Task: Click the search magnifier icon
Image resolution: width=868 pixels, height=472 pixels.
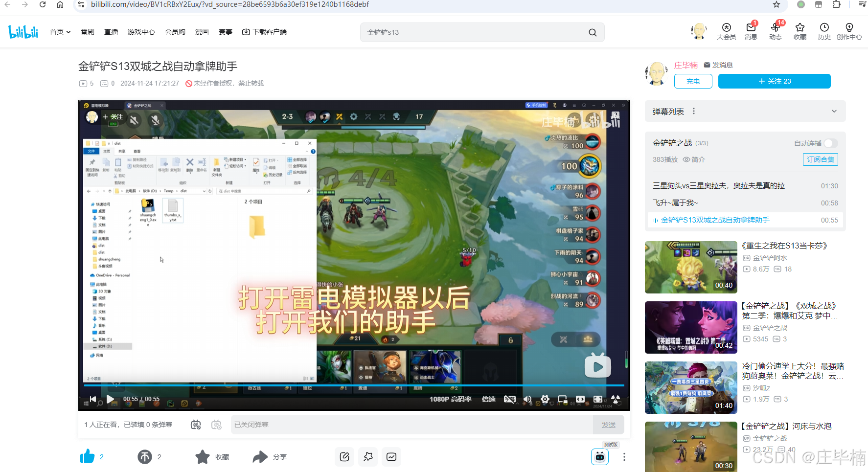Action: tap(593, 32)
